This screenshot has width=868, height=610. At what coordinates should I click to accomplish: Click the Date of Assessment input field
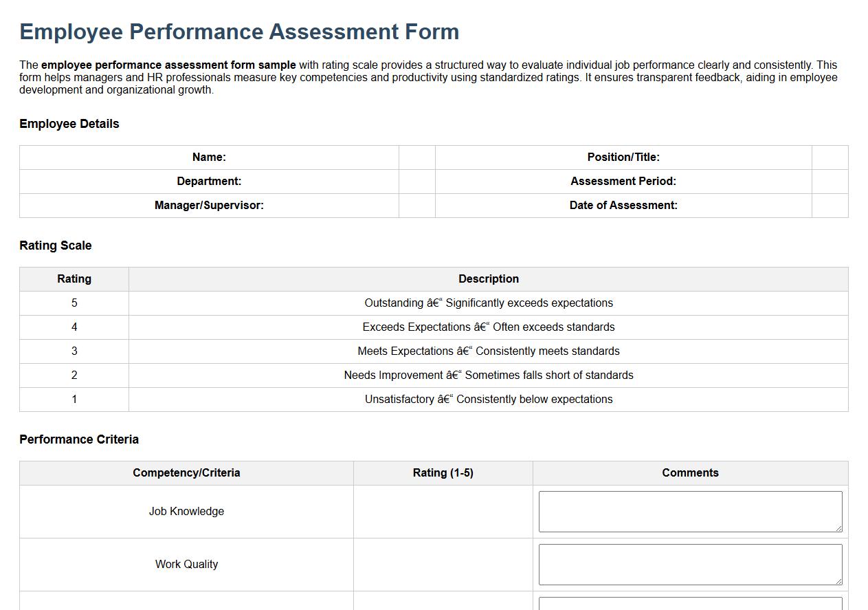[829, 205]
